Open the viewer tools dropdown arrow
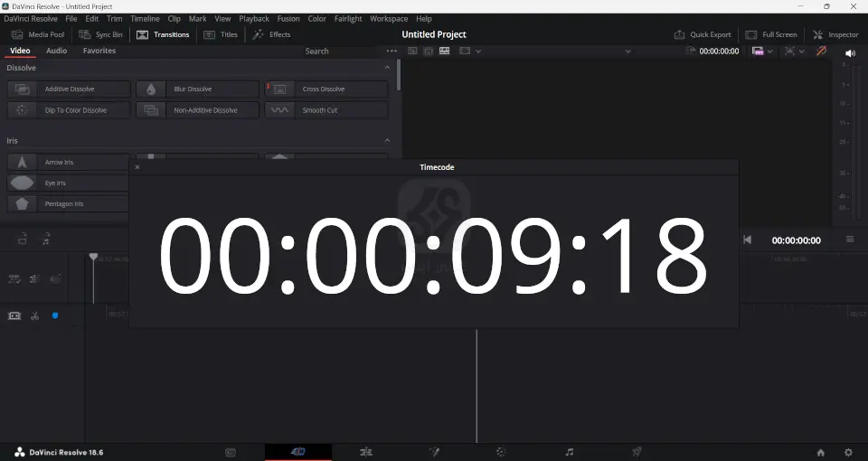Image resolution: width=868 pixels, height=461 pixels. [x=802, y=51]
